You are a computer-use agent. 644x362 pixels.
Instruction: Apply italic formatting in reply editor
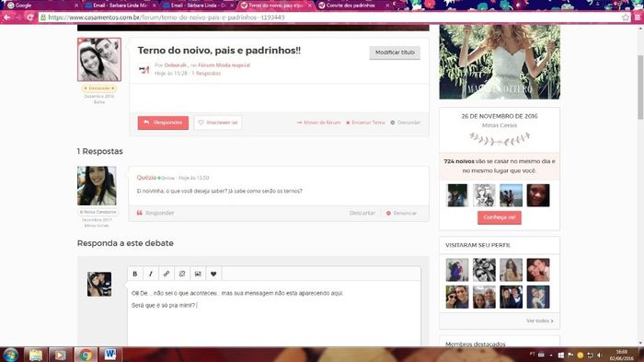tap(150, 274)
